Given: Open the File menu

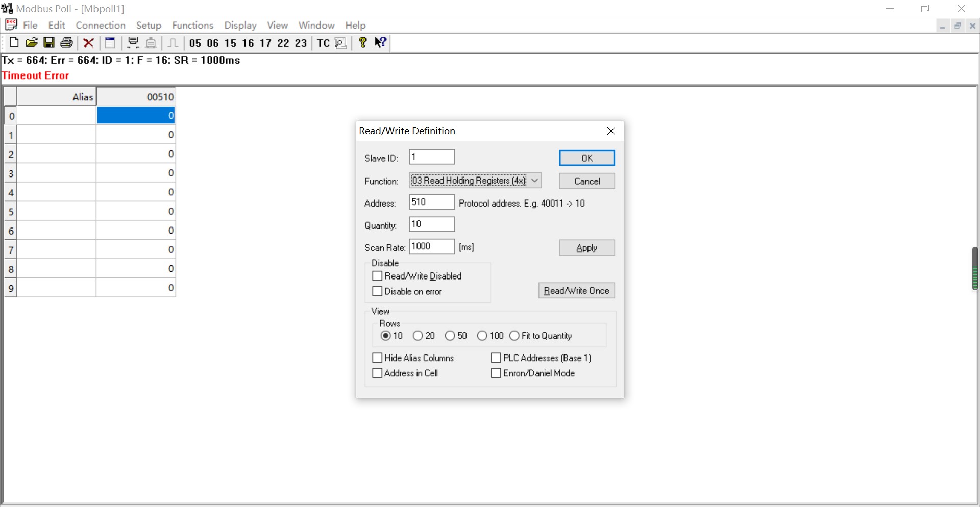Looking at the screenshot, I should pyautogui.click(x=30, y=25).
